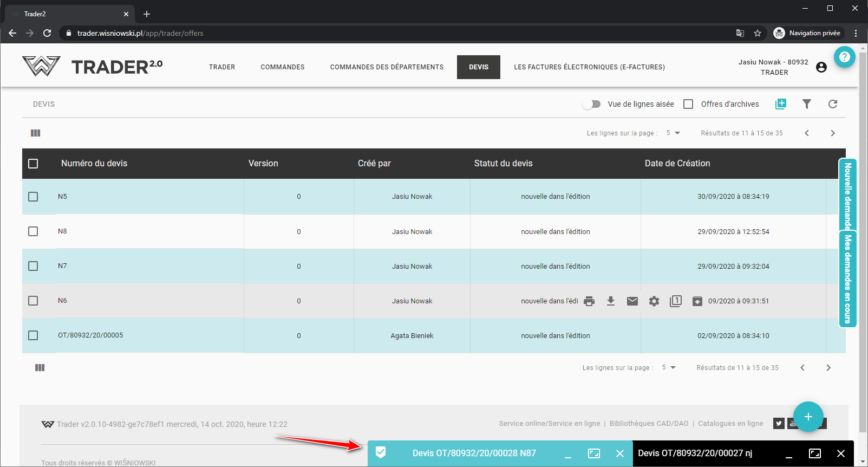The height and width of the screenshot is (467, 868).
Task: Go to next page of results at top
Action: click(x=833, y=133)
